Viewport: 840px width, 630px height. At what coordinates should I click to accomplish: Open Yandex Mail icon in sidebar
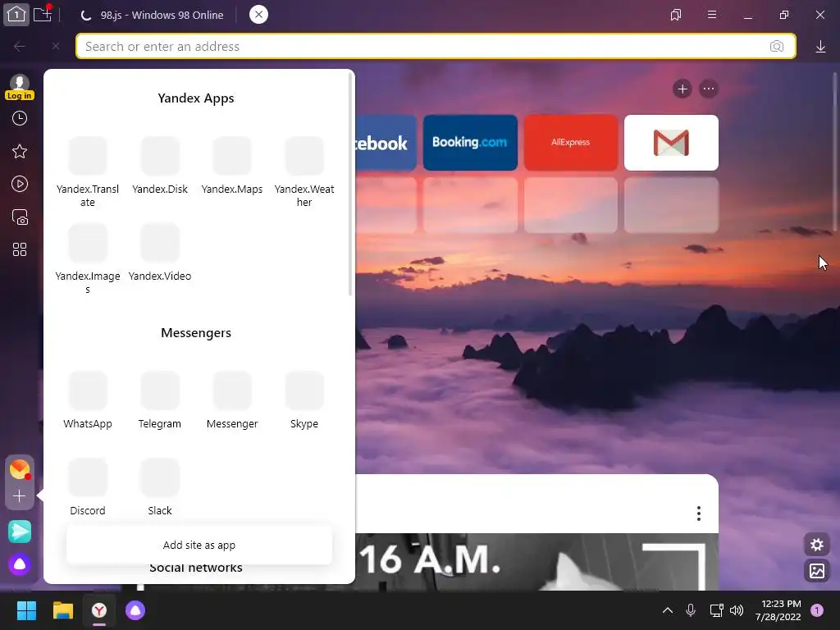(20, 469)
